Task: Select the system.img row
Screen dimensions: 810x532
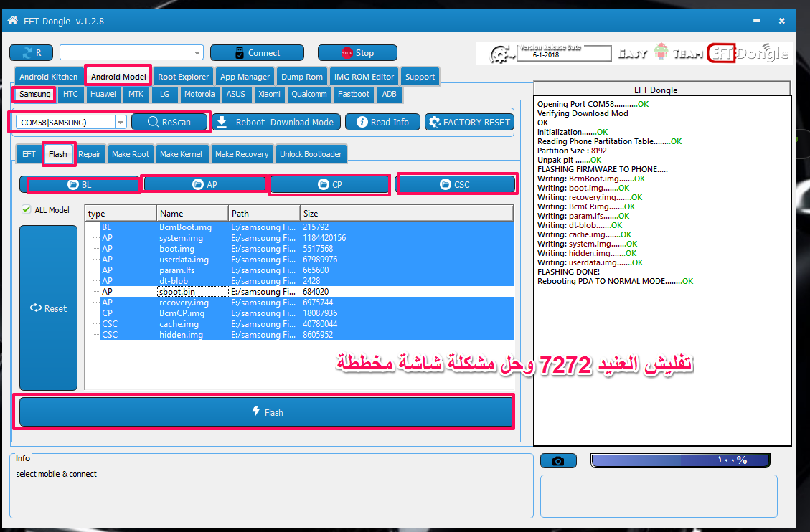Action: pyautogui.click(x=306, y=238)
